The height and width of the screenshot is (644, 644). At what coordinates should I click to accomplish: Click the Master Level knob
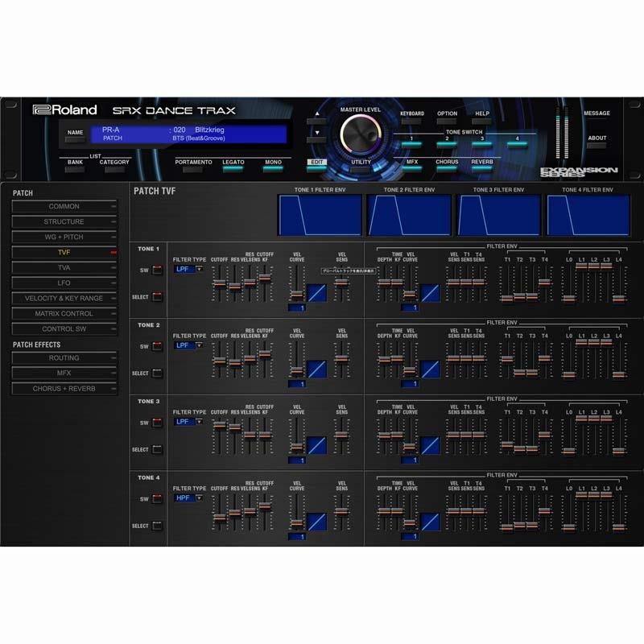[360, 134]
